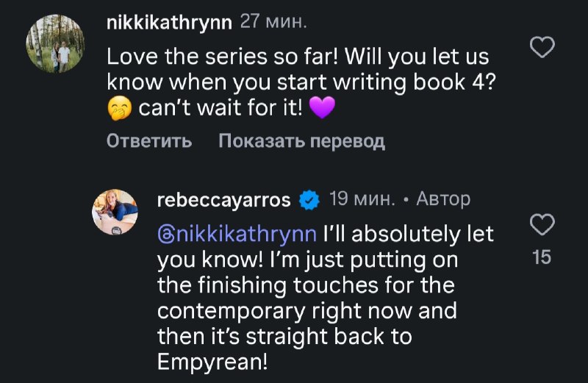
Task: Like nikkikathrynn's comment with the heart icon
Action: (x=542, y=49)
